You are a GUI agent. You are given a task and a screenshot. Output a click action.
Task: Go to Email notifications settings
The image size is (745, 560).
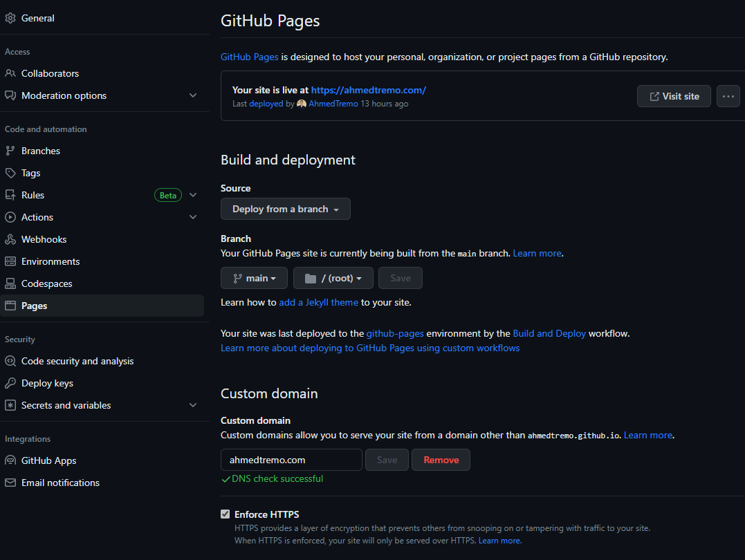click(x=60, y=483)
